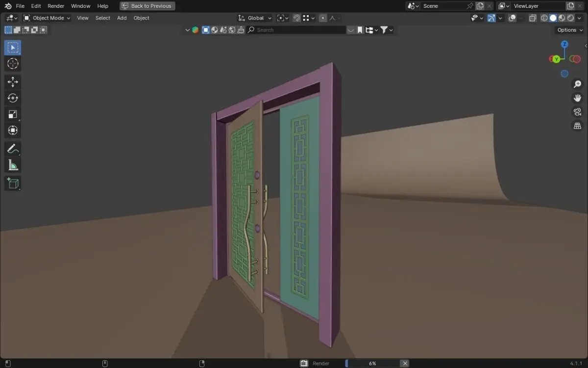Click the add ViewLayer duplicate icon
The image size is (588, 368).
coord(570,6)
